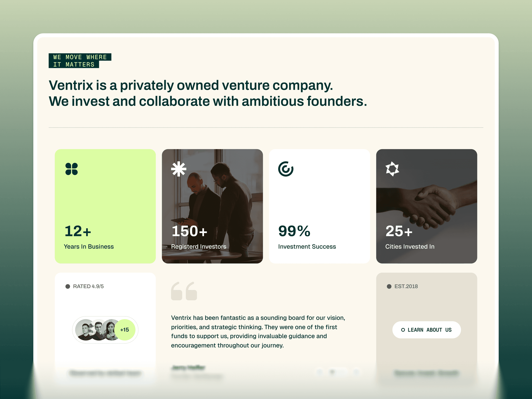Click the Ventrix privately owned venture headline
The width and height of the screenshot is (532, 399).
coord(208,93)
